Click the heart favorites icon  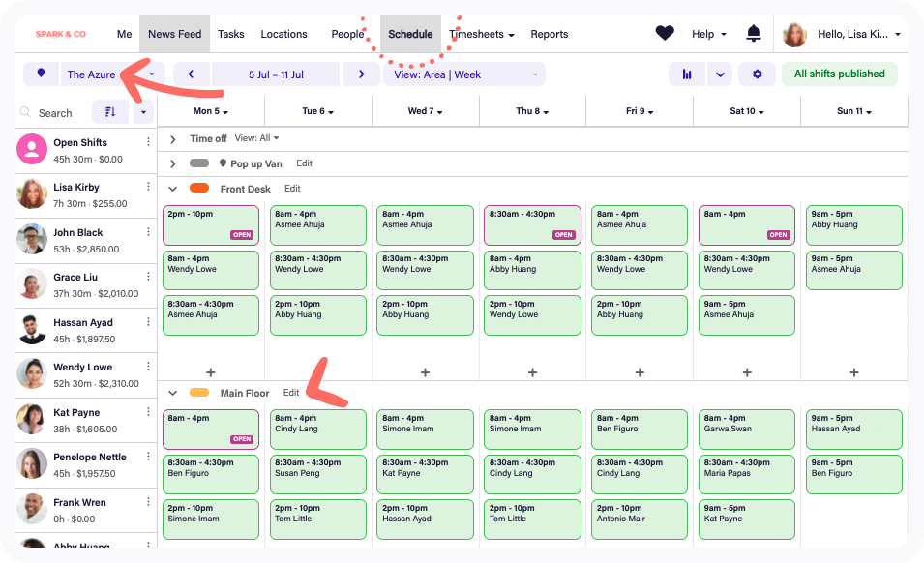664,33
